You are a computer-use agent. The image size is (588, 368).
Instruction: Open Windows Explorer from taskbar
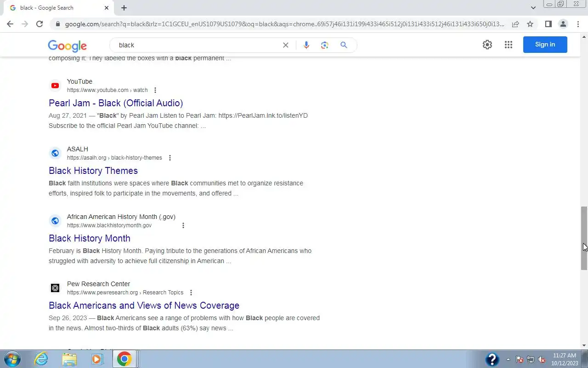point(69,359)
